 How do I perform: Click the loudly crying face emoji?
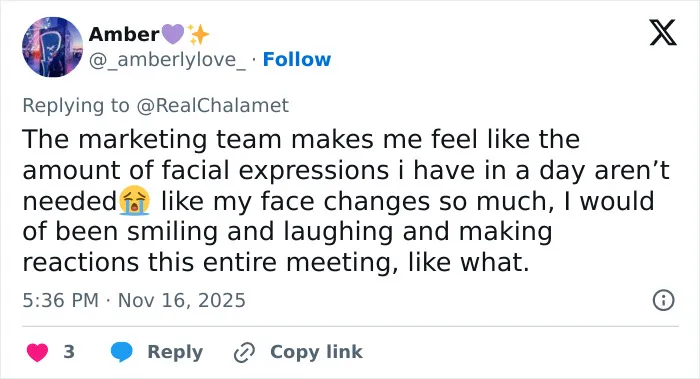(x=134, y=200)
